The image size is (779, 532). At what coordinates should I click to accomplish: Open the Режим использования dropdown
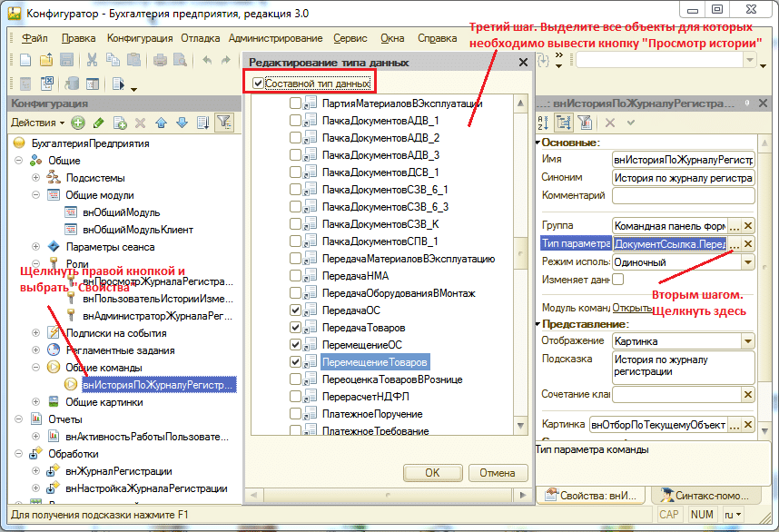tap(748, 262)
